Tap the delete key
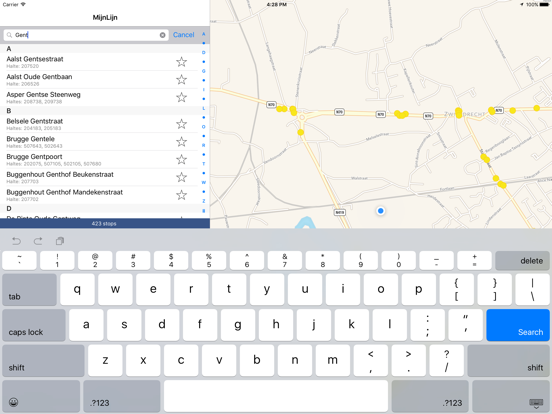 coord(522,261)
